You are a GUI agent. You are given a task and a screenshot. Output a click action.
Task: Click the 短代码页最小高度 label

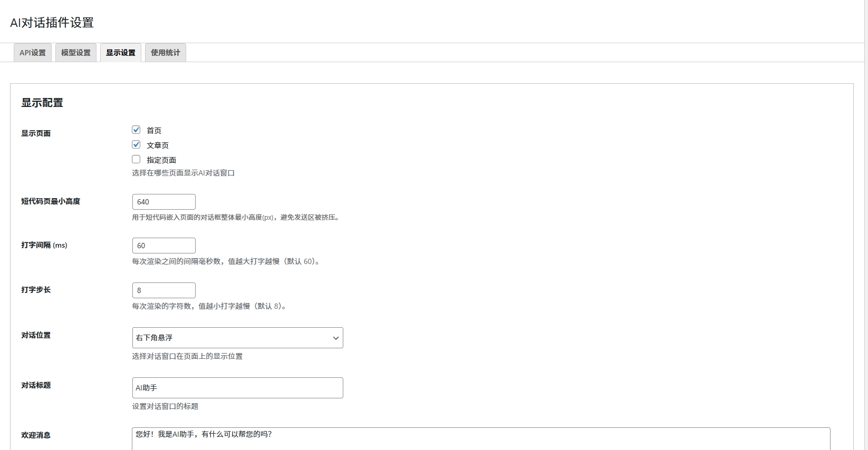pos(51,201)
